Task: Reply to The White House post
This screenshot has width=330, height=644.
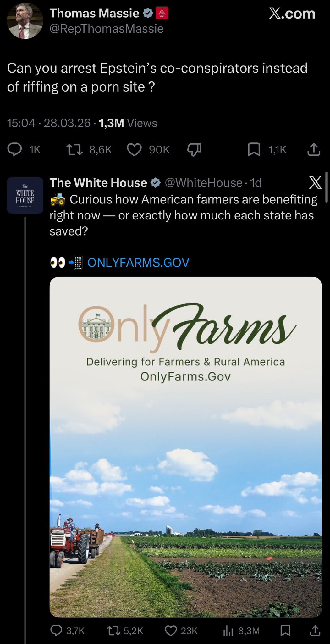Action: [57, 630]
